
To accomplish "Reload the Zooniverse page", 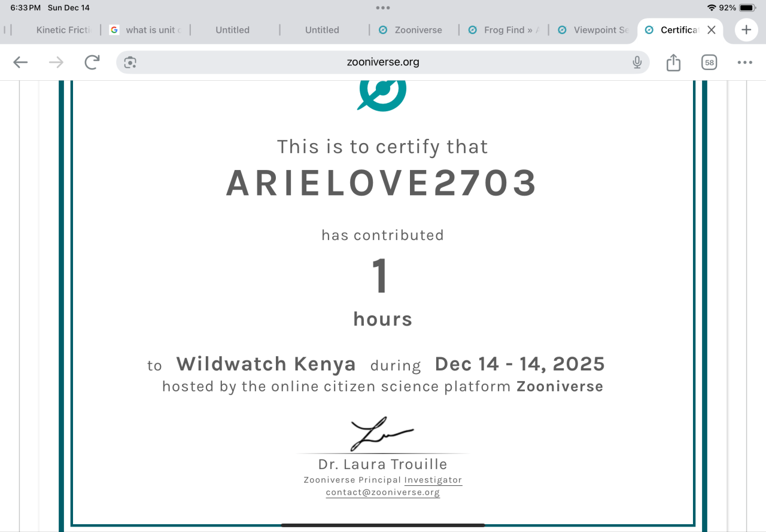I will (92, 62).
